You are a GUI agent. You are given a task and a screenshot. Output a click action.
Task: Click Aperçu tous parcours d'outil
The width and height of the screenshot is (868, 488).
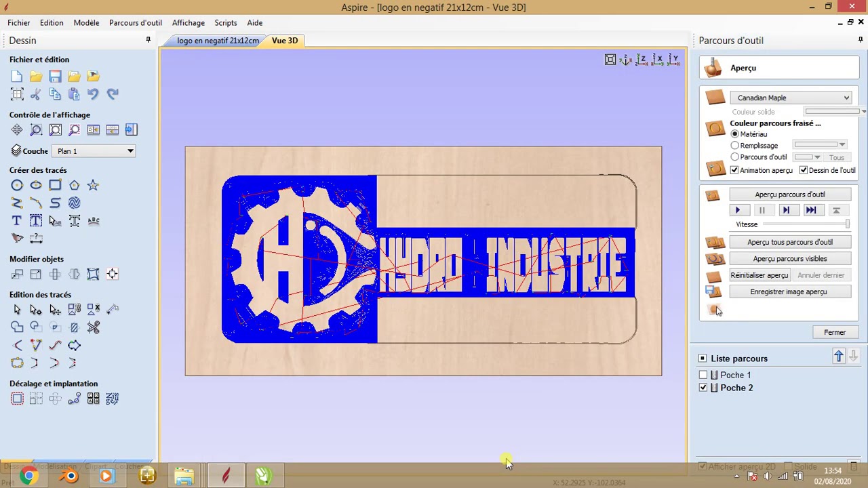[x=790, y=242]
